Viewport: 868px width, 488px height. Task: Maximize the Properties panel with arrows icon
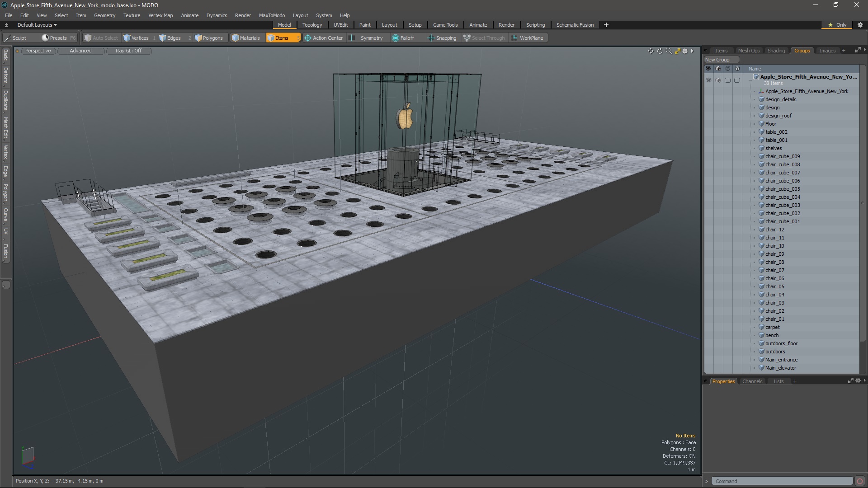click(x=850, y=381)
